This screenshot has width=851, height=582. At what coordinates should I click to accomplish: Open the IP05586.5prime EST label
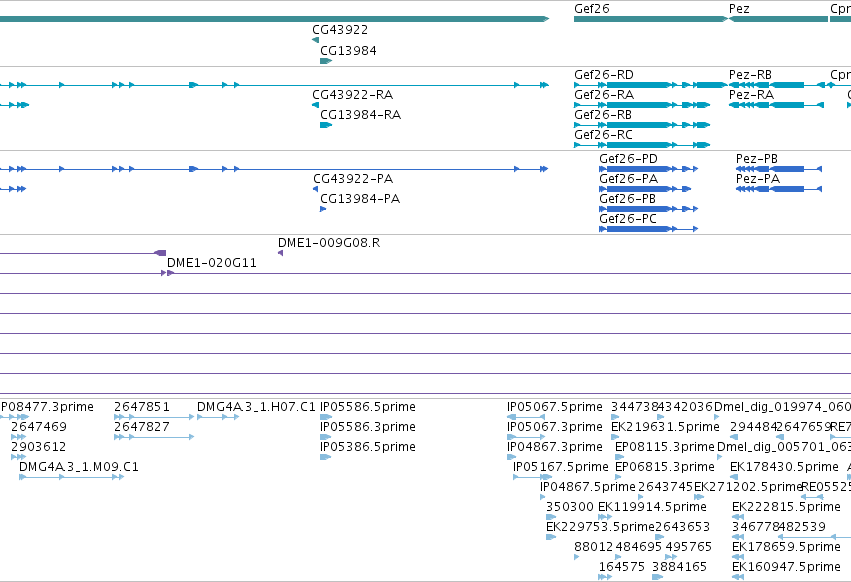click(368, 407)
